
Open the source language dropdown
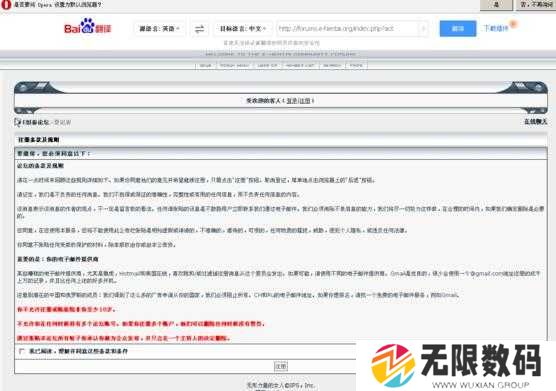[x=159, y=29]
